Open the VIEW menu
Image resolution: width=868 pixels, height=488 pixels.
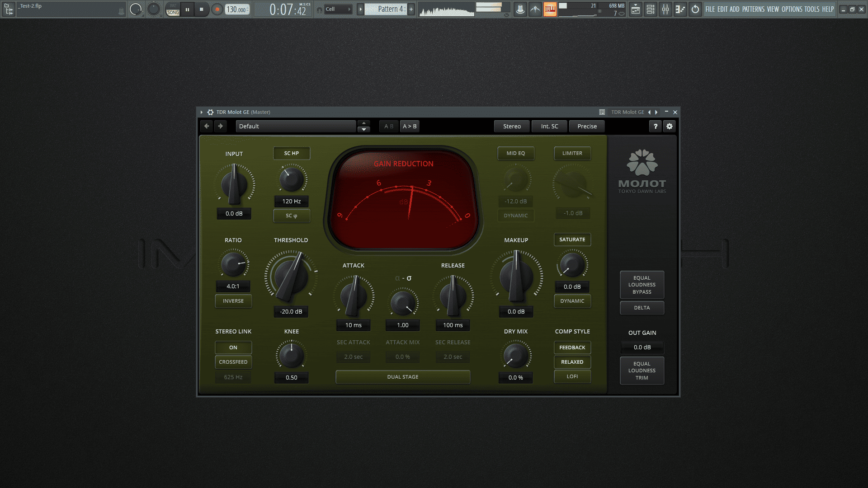773,9
